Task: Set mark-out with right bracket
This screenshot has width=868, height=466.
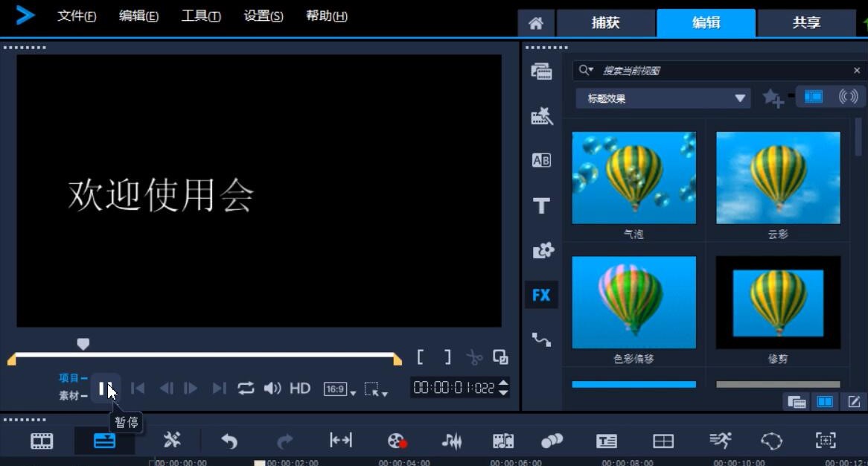Action: click(x=447, y=357)
